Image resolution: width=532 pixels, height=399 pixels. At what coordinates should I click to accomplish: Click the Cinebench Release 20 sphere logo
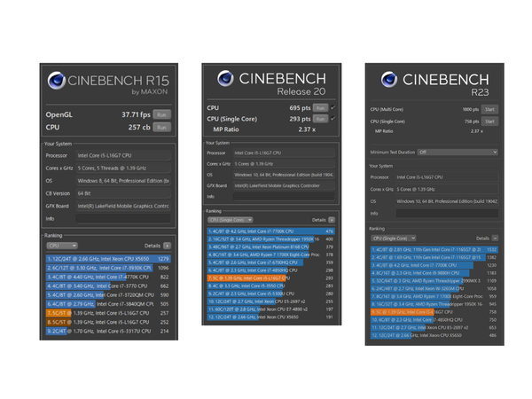(x=225, y=78)
